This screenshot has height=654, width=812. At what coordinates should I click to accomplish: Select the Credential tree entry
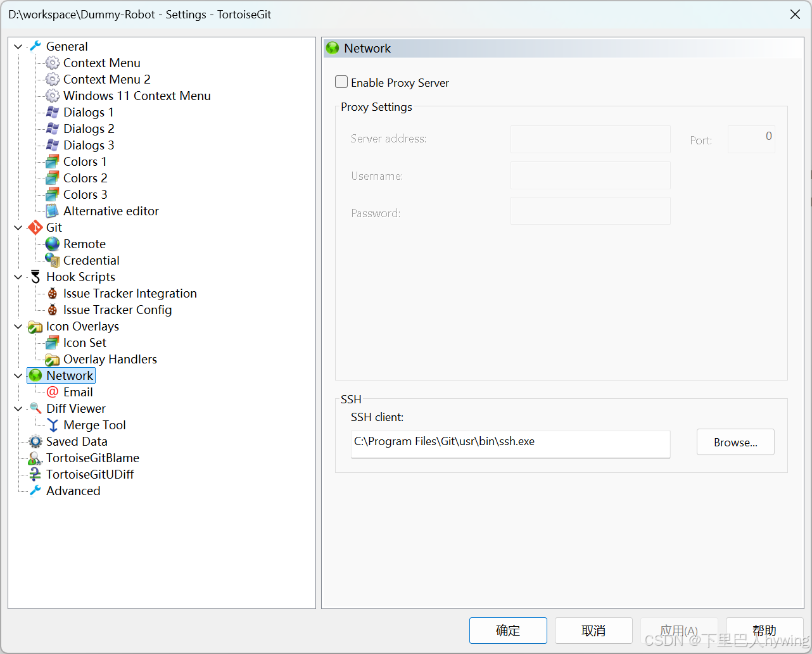coord(91,260)
